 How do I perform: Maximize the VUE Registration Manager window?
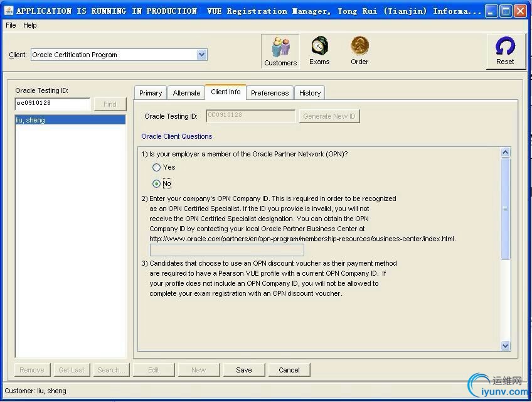point(506,11)
